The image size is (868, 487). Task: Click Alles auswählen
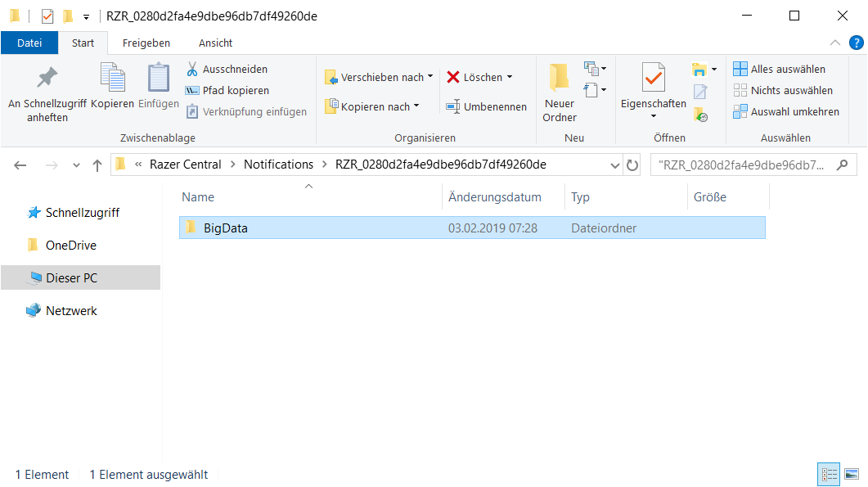(x=780, y=70)
